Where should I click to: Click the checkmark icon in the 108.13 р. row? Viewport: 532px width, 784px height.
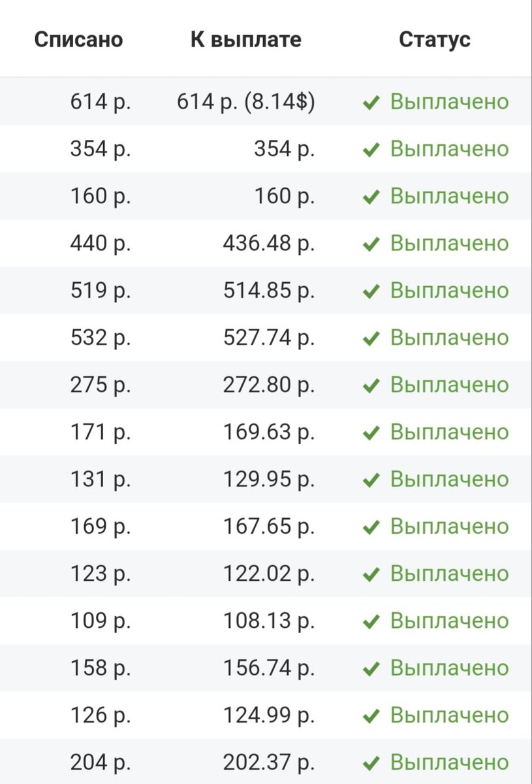tap(371, 621)
